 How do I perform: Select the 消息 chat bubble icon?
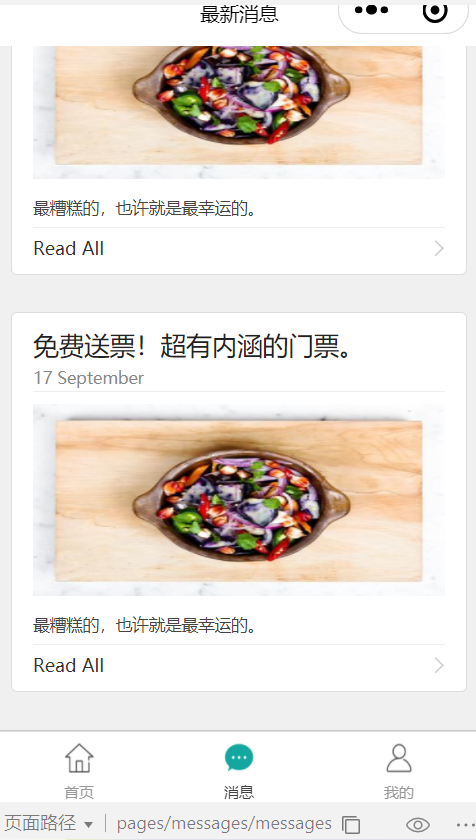(x=239, y=758)
